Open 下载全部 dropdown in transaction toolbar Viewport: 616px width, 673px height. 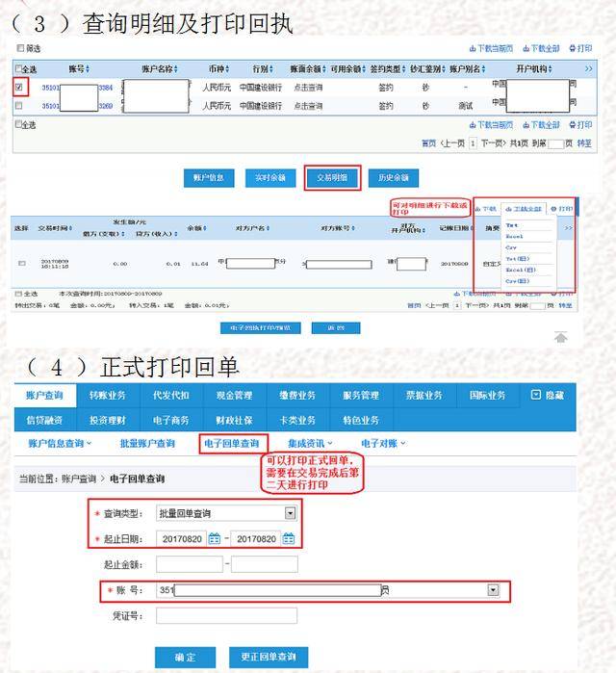(524, 209)
